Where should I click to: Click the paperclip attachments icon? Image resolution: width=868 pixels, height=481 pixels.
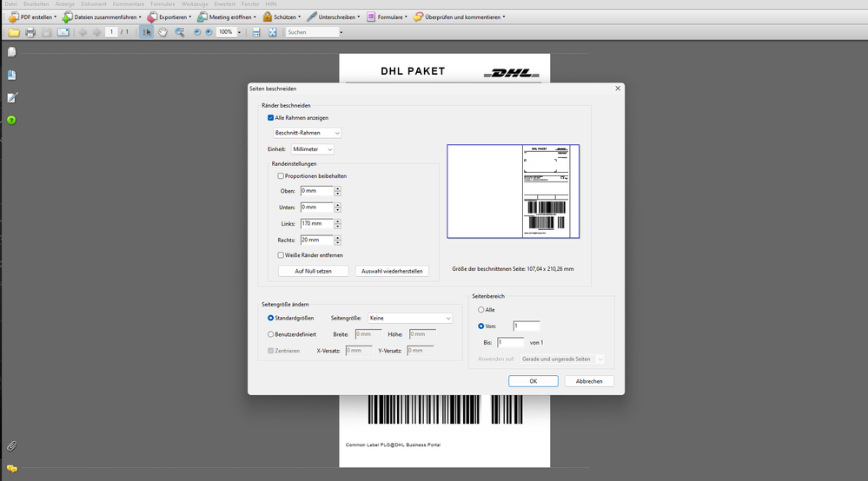(12, 445)
